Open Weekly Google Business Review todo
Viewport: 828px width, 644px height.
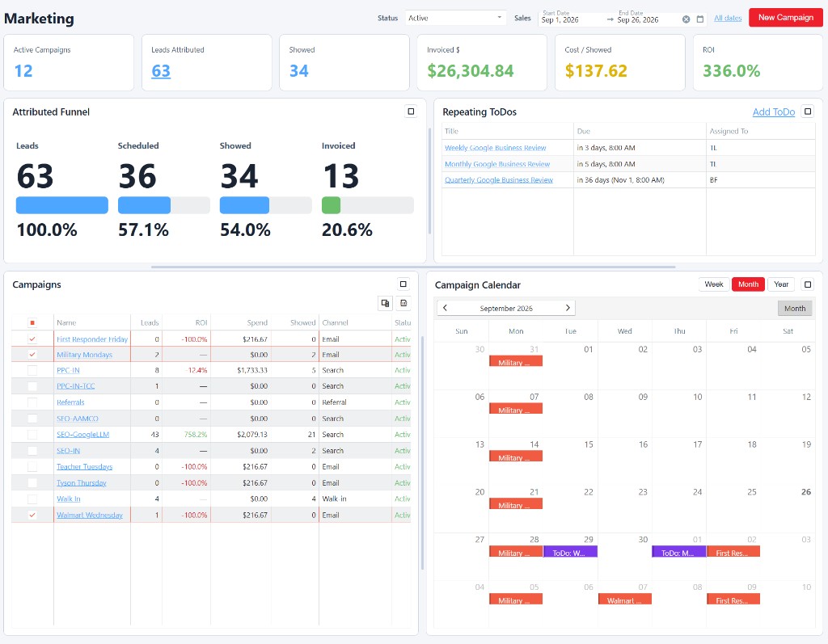pos(495,148)
